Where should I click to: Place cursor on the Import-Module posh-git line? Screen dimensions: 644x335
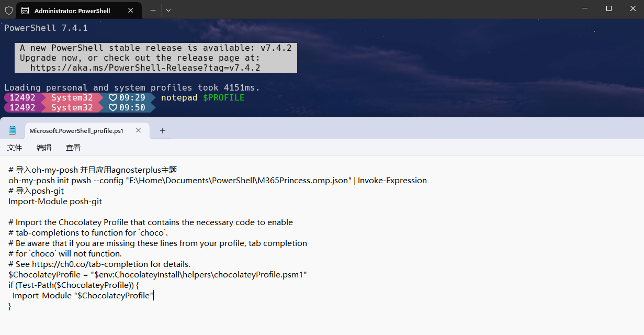(55, 202)
